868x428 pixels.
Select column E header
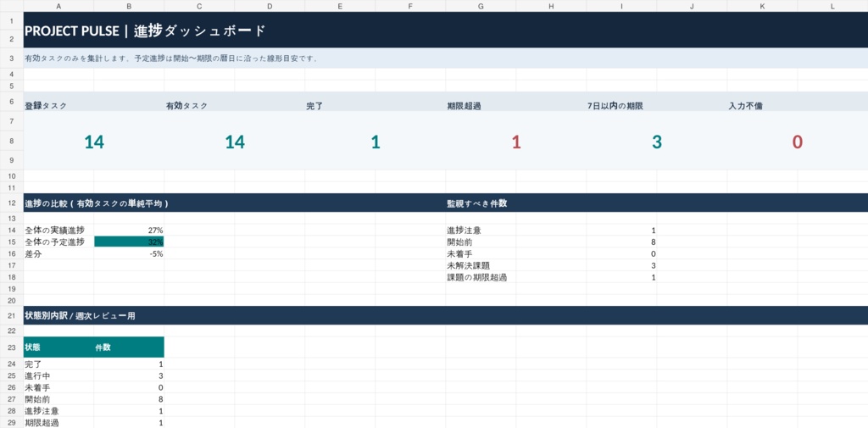tap(340, 6)
